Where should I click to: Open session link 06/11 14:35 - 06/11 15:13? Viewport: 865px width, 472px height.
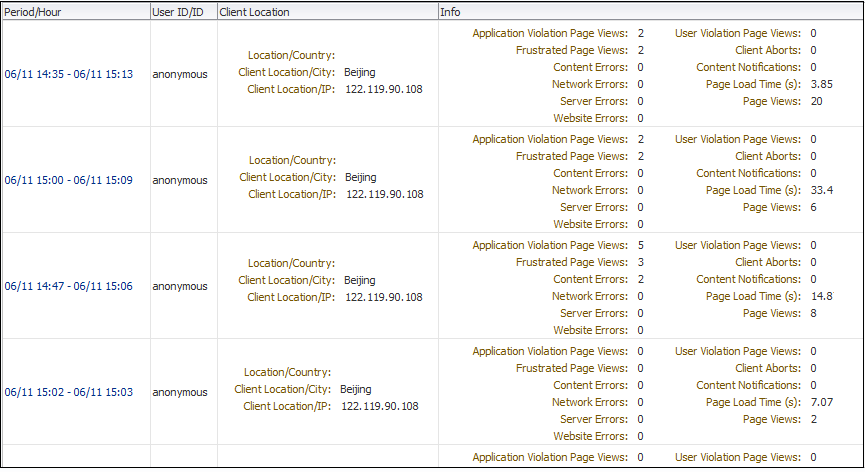tap(69, 74)
